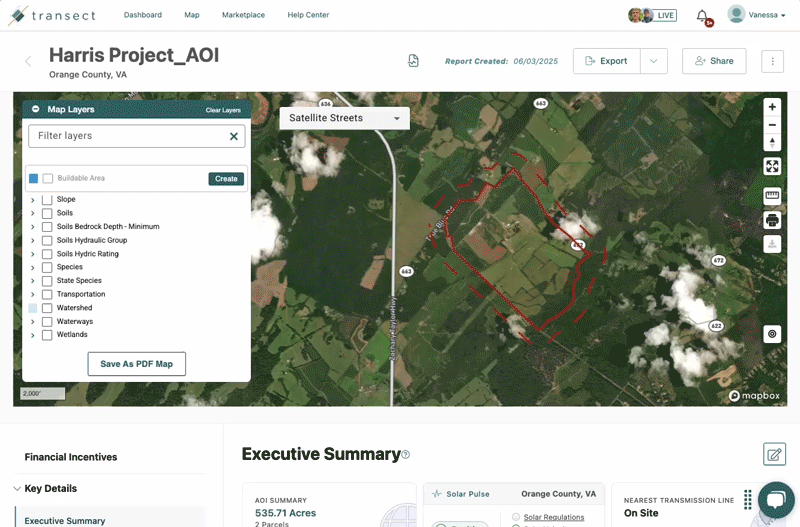This screenshot has width=800, height=527.
Task: Expand the Species layer group
Action: (x=33, y=268)
